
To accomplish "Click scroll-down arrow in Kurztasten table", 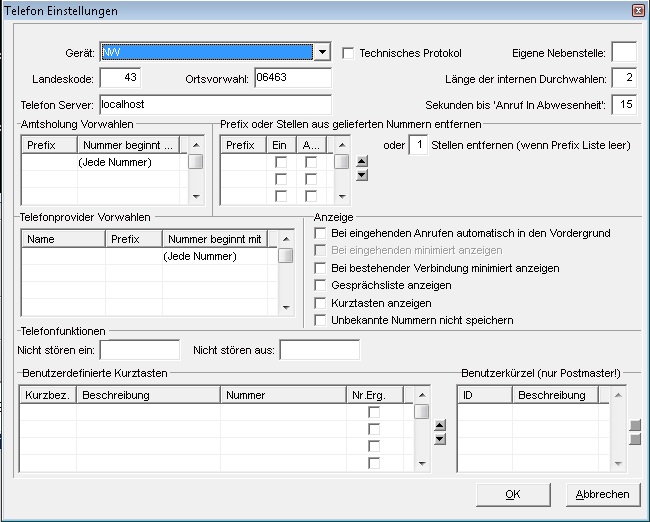I will (422, 464).
